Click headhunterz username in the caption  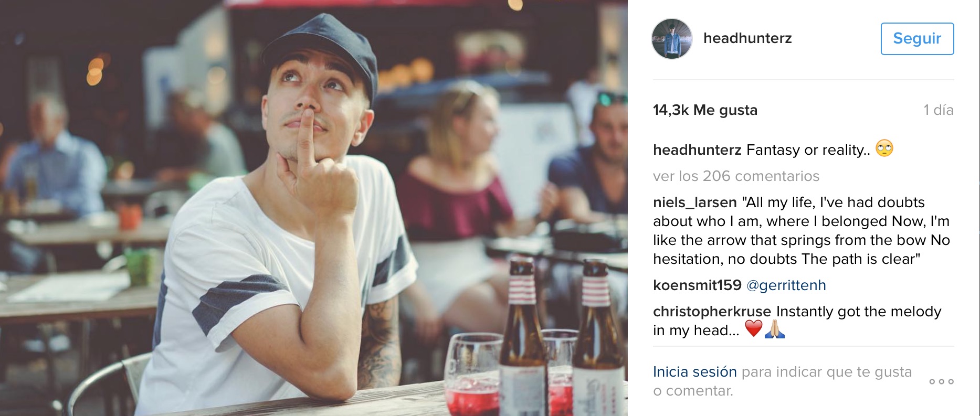[697, 150]
